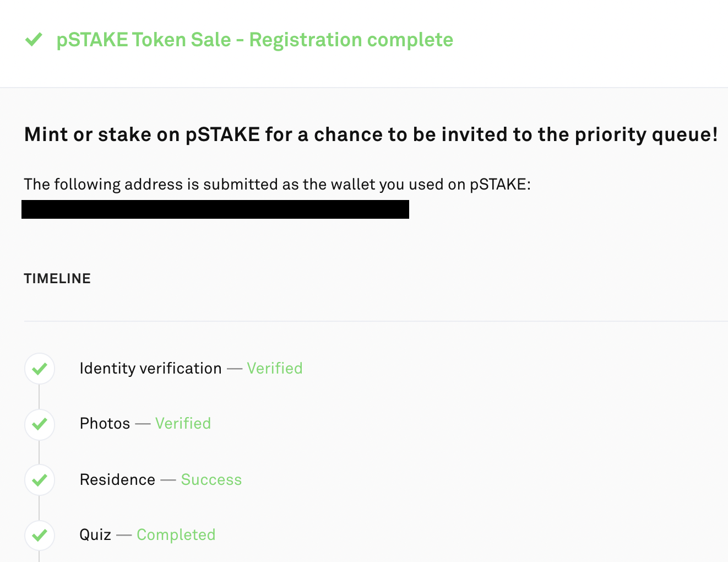Click the connector line between Residence and Quiz
The height and width of the screenshot is (562, 728).
[x=40, y=507]
